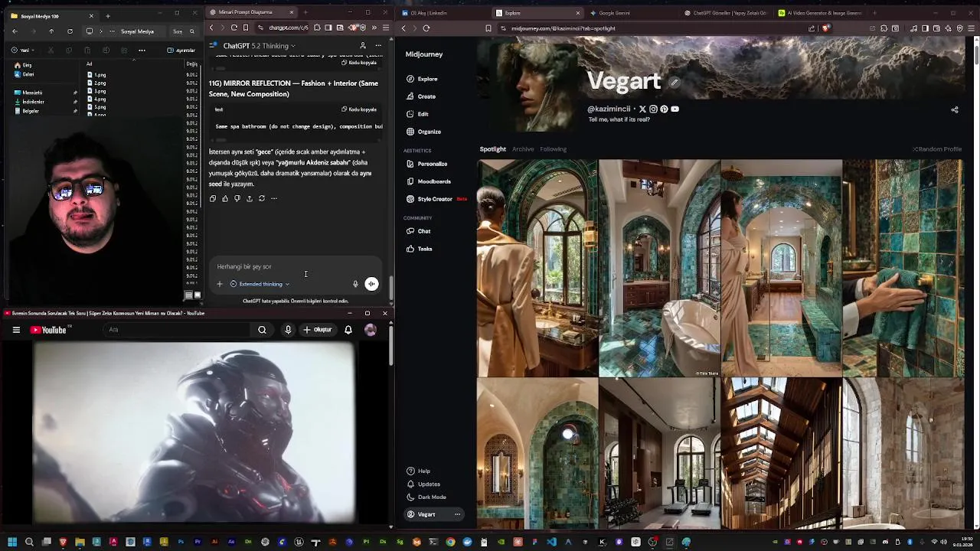Open Personalize in Midjourney

(426, 164)
